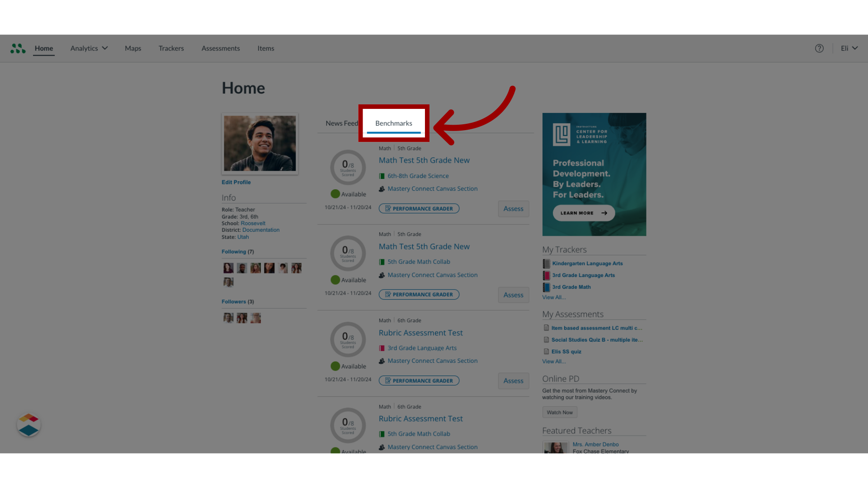868x488 pixels.
Task: Click the Edit Profile link
Action: 236,182
